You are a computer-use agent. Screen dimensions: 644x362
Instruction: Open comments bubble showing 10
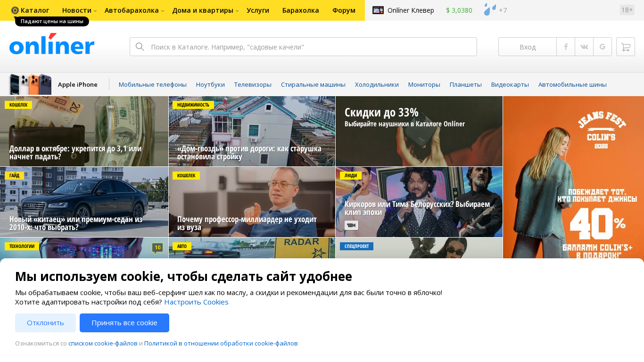157,248
